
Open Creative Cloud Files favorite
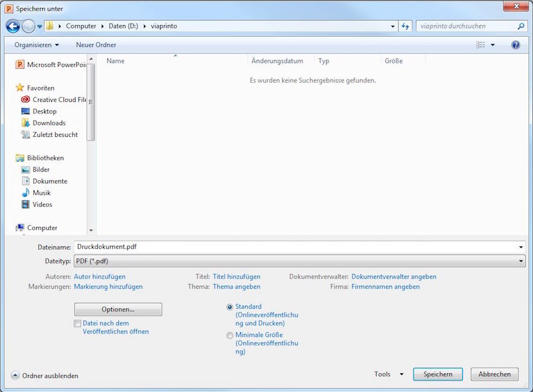point(54,100)
